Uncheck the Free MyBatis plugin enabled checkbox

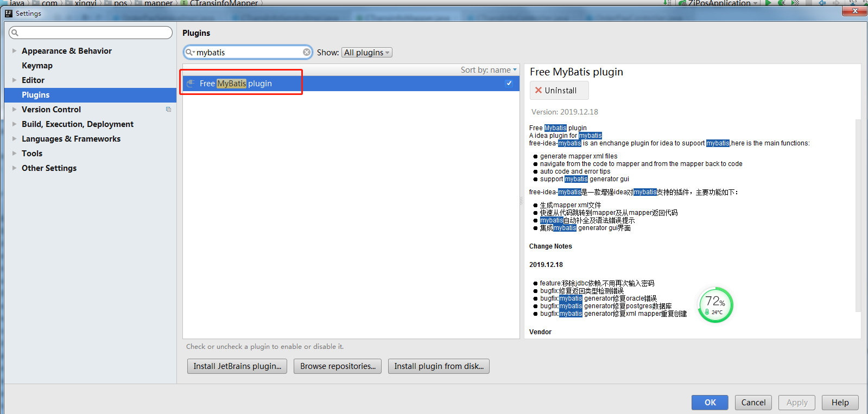509,83
